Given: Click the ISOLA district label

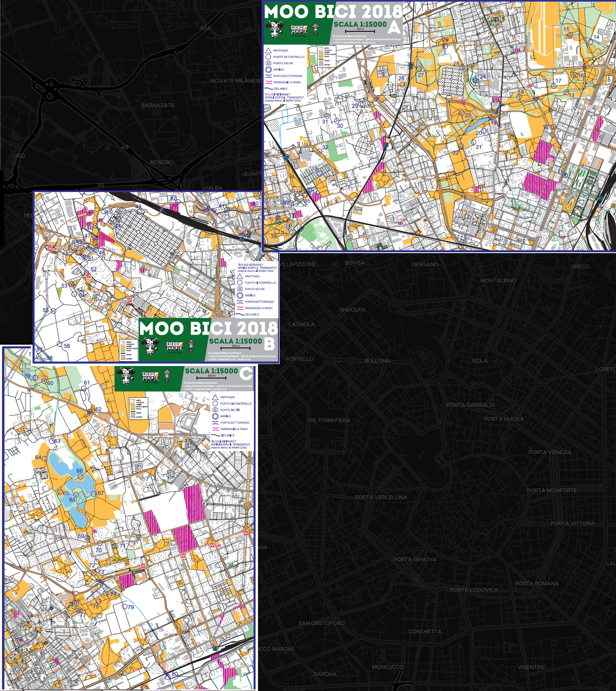Looking at the screenshot, I should pos(480,360).
